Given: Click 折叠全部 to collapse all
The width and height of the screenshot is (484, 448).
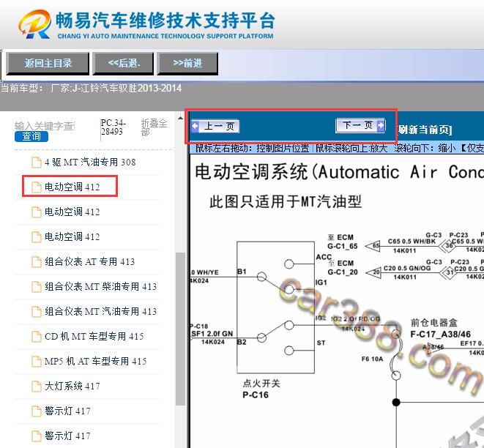Looking at the screenshot, I should (x=154, y=127).
